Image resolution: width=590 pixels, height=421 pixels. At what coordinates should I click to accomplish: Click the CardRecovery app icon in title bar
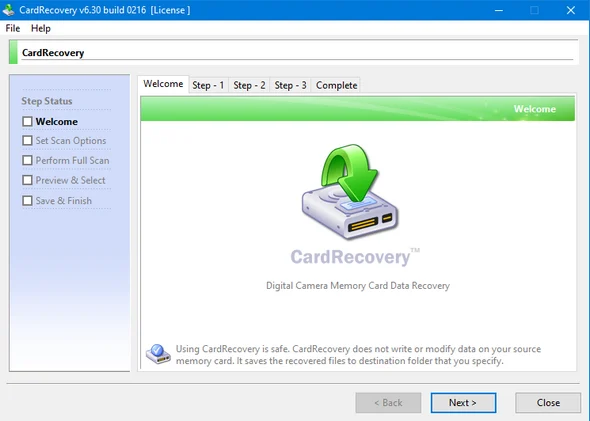[x=8, y=10]
